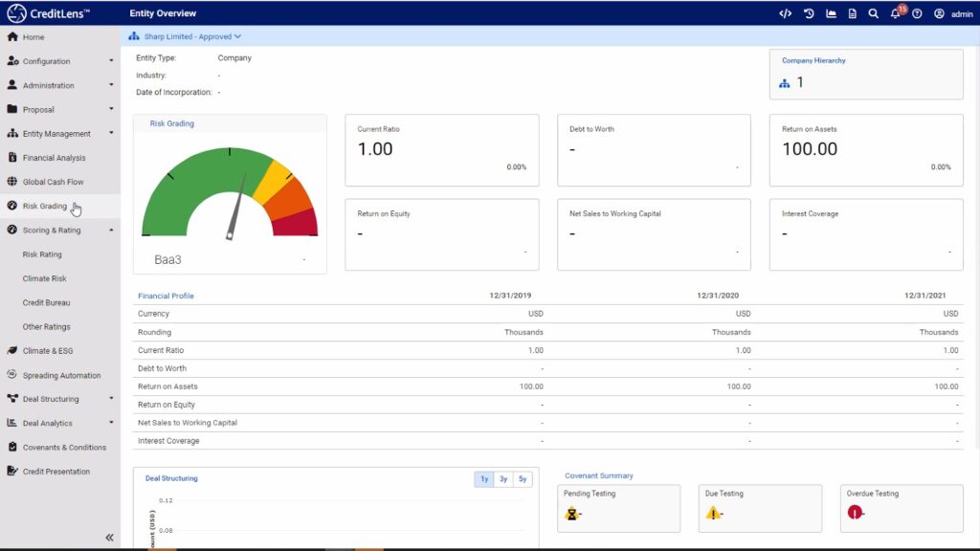Click the help question mark icon
Image resolution: width=980 pixels, height=551 pixels.
coord(917,13)
